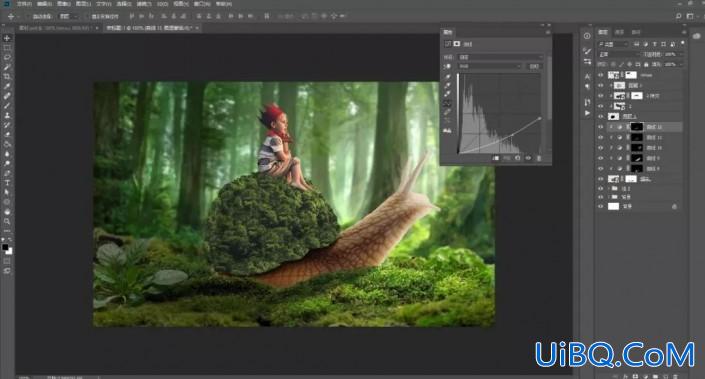The image size is (705, 379).
Task: Pick the gray point eyedropper in Curves
Action: pos(447,85)
